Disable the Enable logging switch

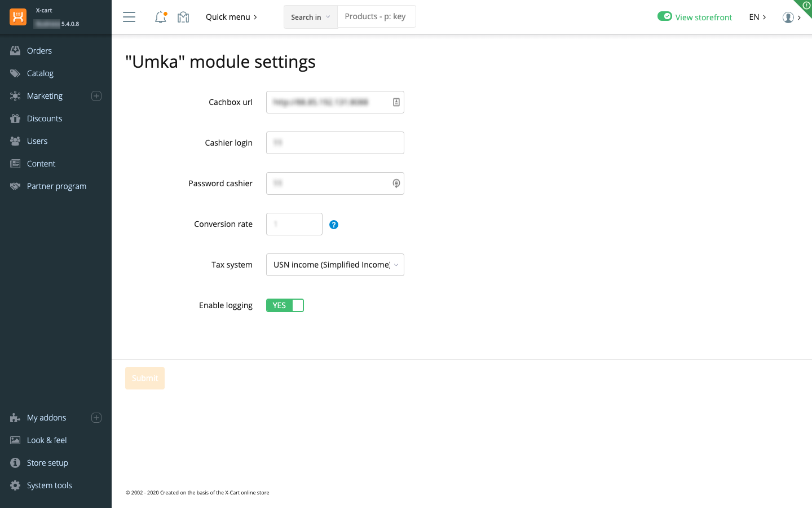click(x=285, y=305)
